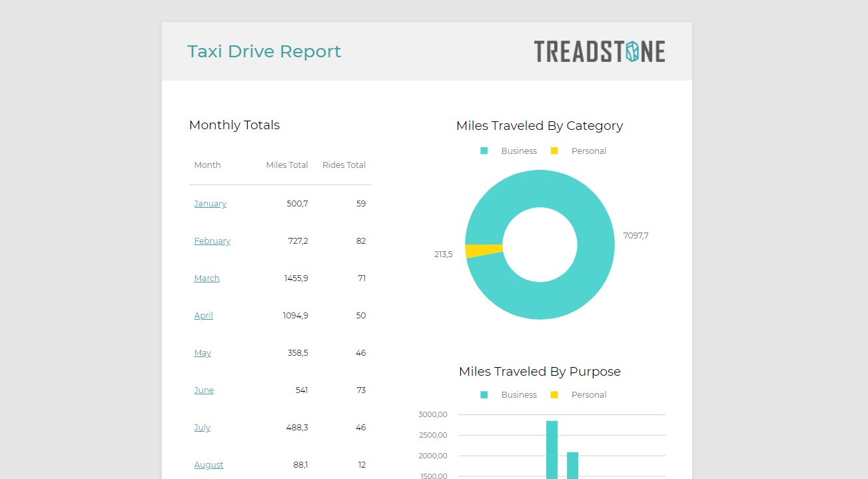Click July miles value 488,3
This screenshot has height=479, width=868.
coord(297,428)
